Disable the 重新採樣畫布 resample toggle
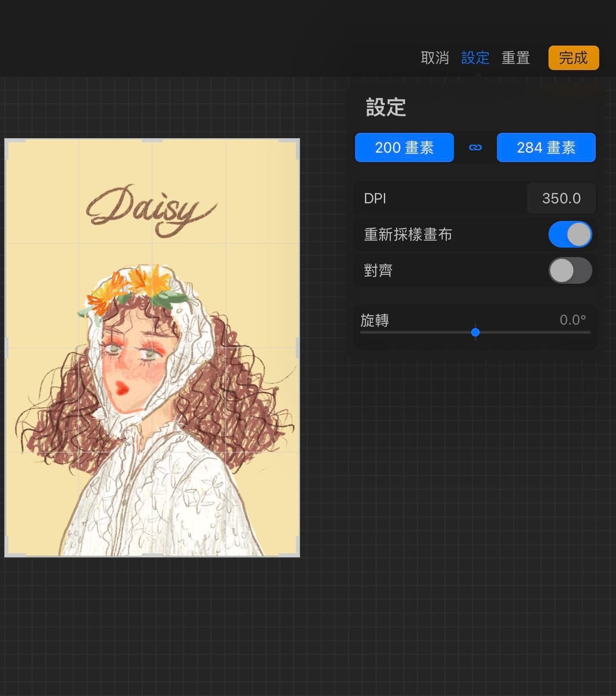This screenshot has height=696, width=616. click(570, 234)
